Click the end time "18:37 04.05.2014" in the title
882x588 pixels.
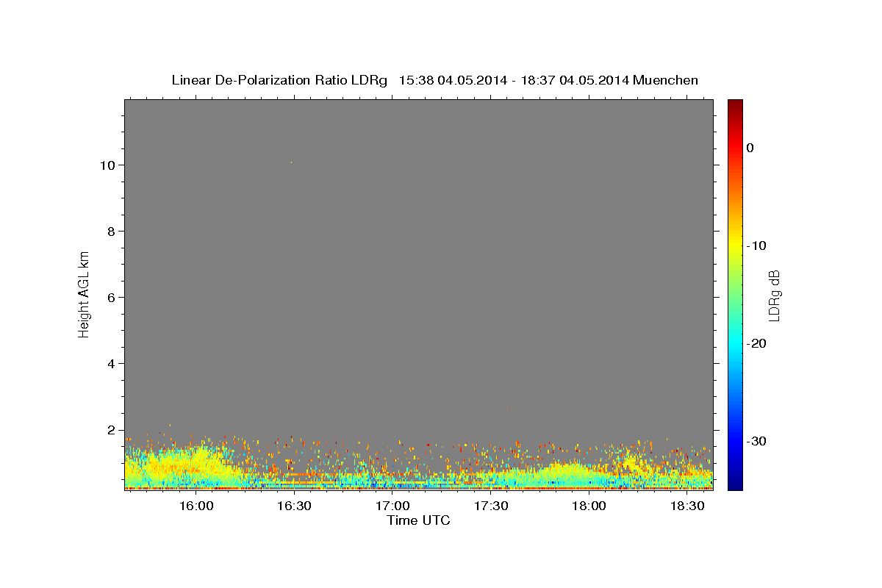[x=576, y=80]
